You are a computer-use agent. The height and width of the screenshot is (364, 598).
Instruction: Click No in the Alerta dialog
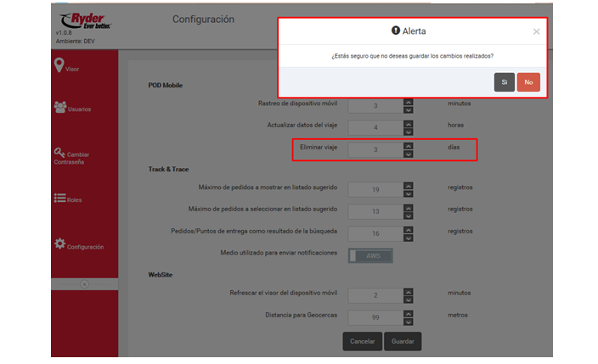[528, 81]
